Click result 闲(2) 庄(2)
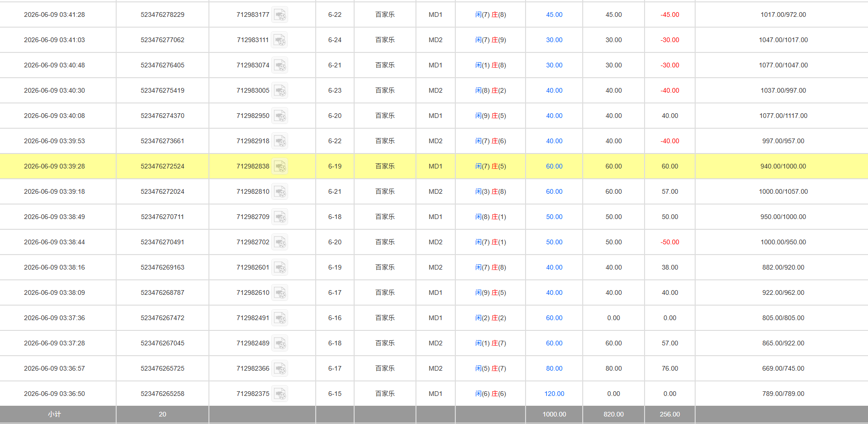The height and width of the screenshot is (424, 868). click(x=490, y=318)
